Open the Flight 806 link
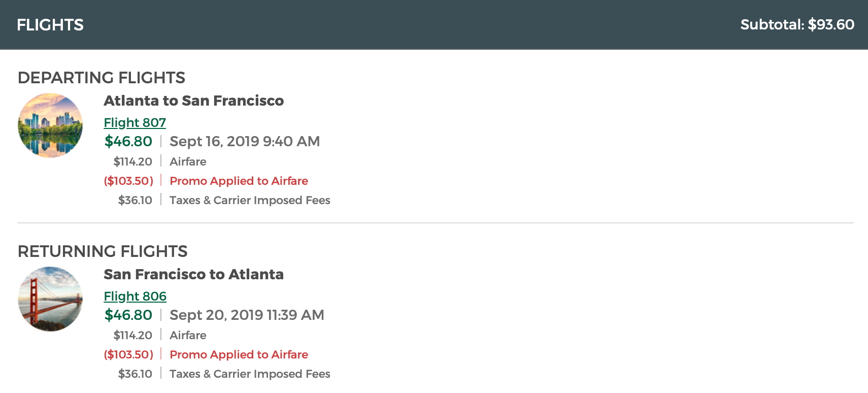Screen dimensions: 868x393 (x=135, y=296)
